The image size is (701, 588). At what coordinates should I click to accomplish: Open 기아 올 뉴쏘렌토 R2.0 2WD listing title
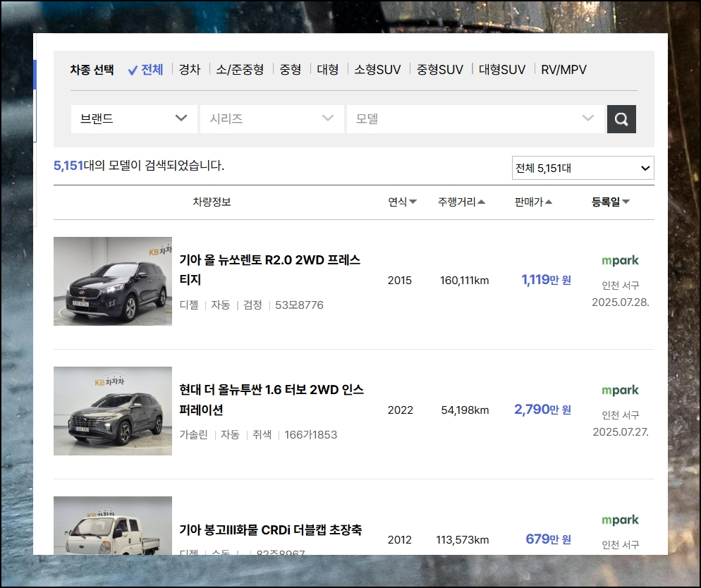point(269,269)
